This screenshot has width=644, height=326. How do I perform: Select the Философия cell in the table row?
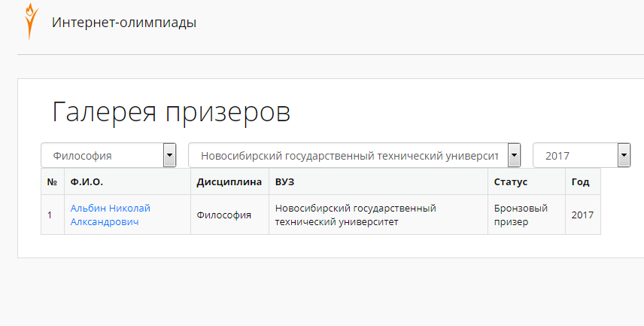(229, 215)
